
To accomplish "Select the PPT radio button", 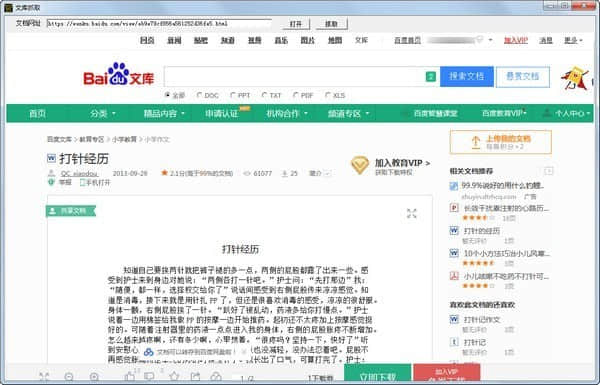I will coord(233,95).
